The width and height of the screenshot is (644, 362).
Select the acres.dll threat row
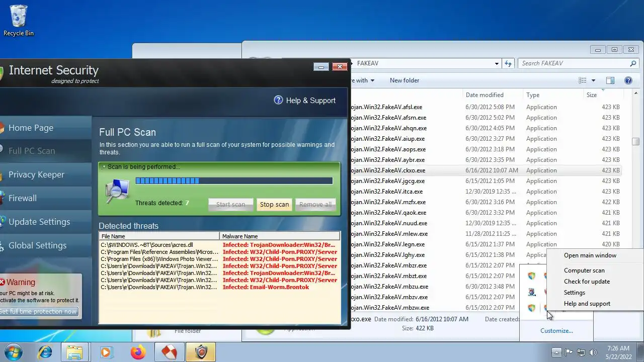coord(219,245)
